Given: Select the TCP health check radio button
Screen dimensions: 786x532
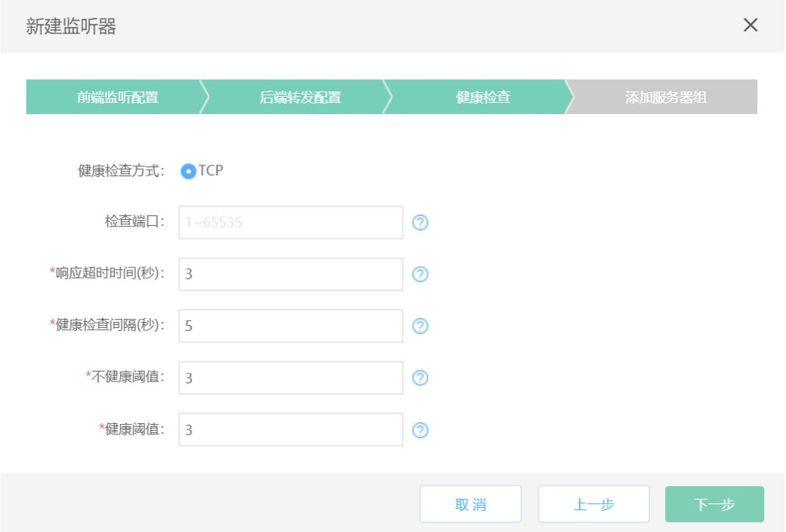Looking at the screenshot, I should [188, 172].
